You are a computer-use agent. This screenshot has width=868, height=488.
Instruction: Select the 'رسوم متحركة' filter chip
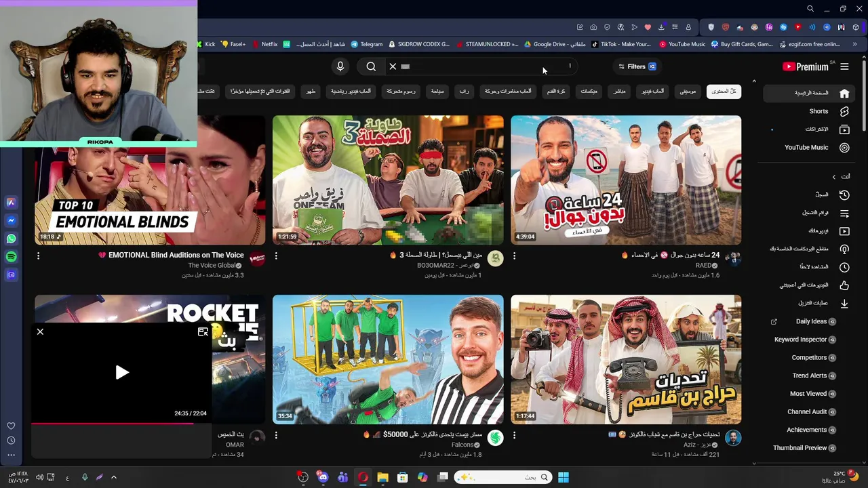click(x=401, y=91)
